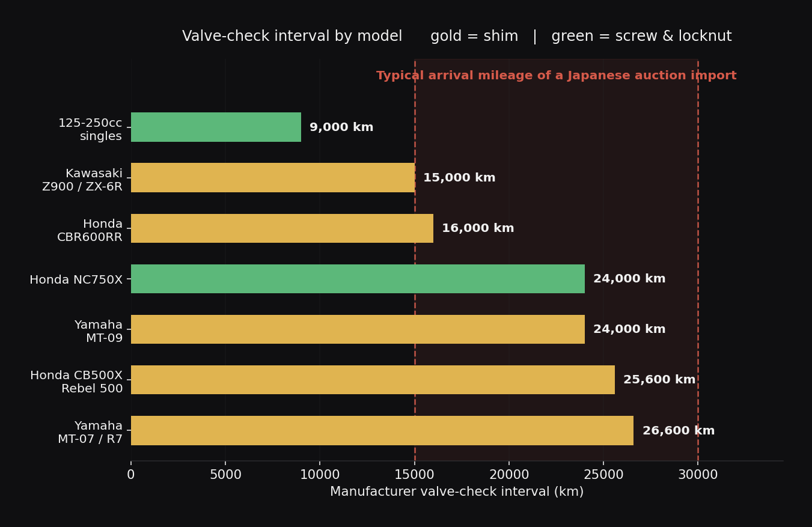Select the Honda CB500X Rebel 500 bar

tap(373, 380)
